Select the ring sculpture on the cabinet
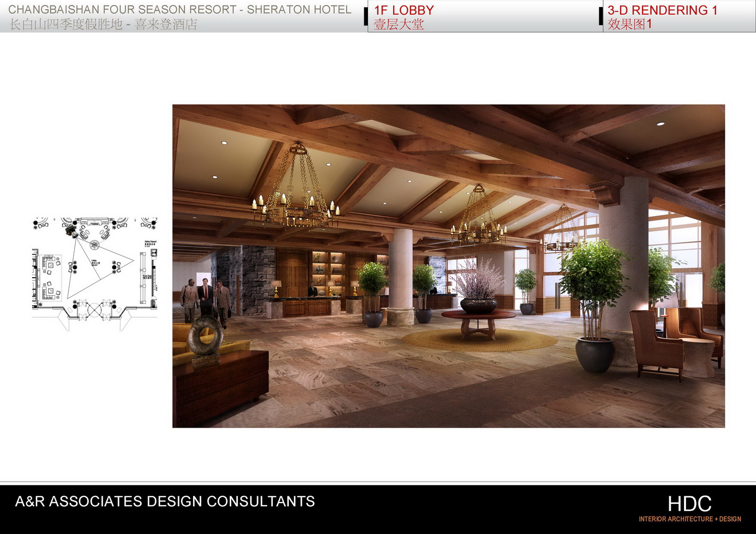The image size is (756, 534). coord(205,337)
